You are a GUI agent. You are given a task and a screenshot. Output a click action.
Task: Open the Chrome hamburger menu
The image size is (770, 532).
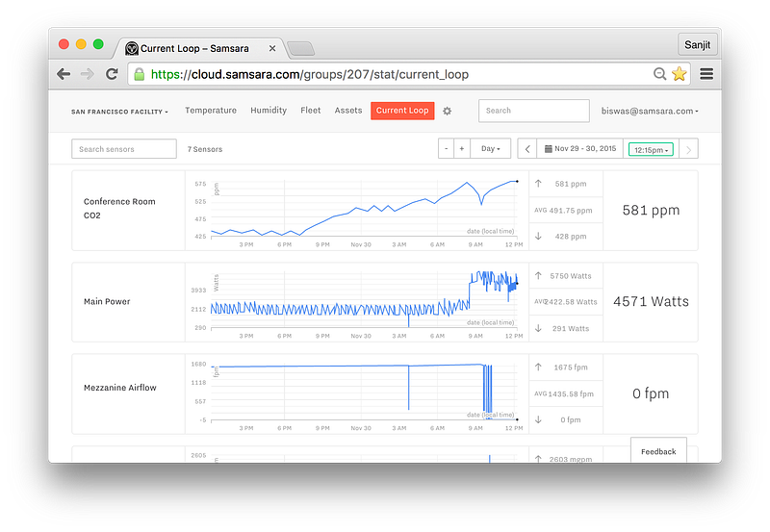tap(706, 74)
